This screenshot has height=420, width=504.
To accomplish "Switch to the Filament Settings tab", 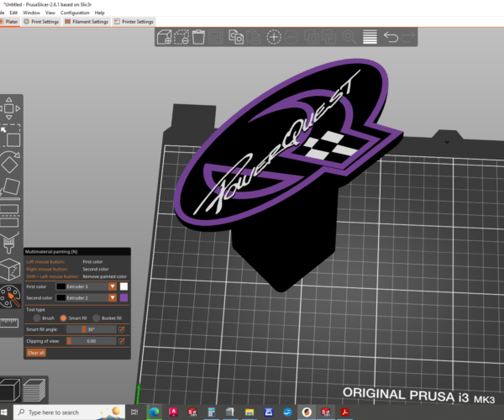I will tap(87, 22).
